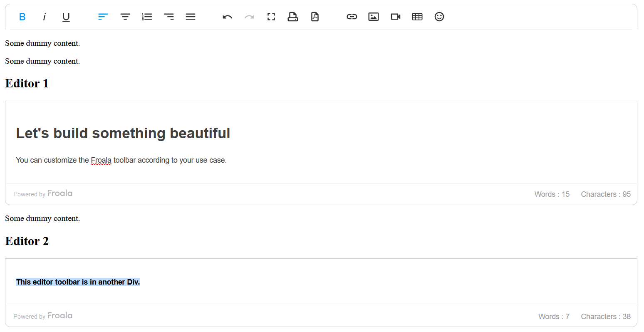
Task: Justify the paragraph alignment
Action: (191, 17)
